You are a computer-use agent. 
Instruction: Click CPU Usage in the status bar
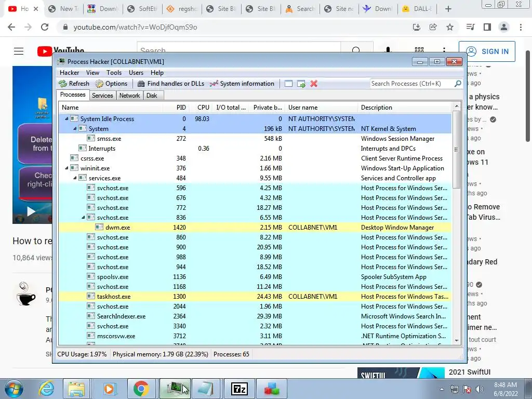click(x=82, y=354)
